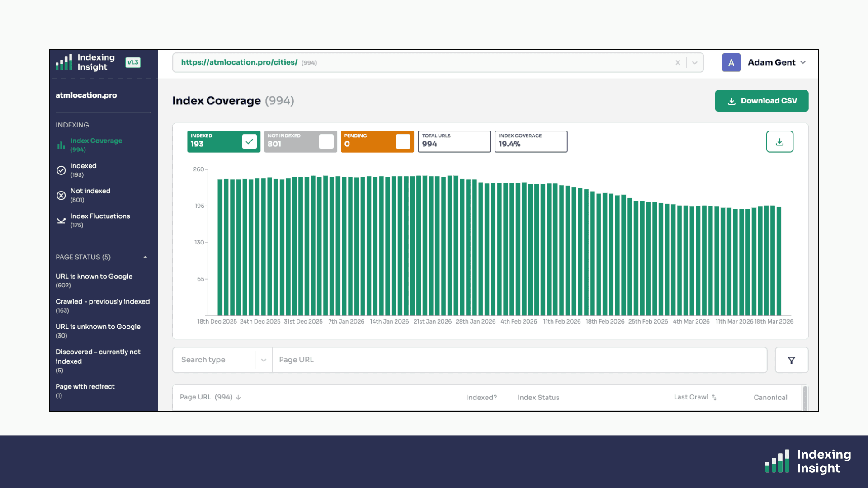Clear the URL selector with X icon

point(678,63)
